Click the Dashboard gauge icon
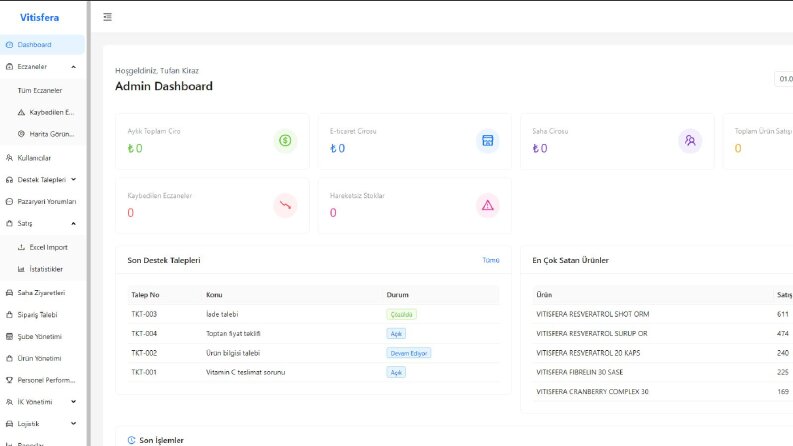This screenshot has width=793, height=446. pos(9,44)
